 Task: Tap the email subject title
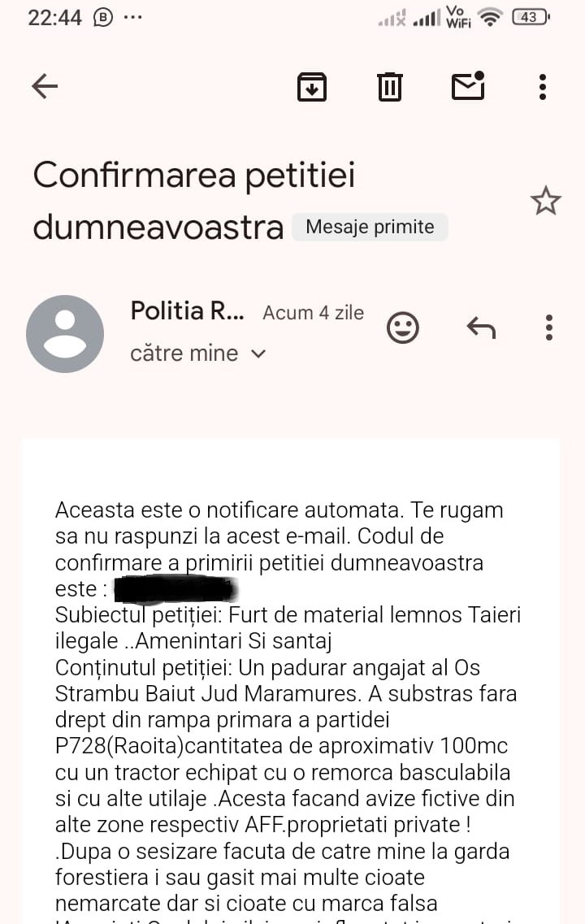(194, 201)
